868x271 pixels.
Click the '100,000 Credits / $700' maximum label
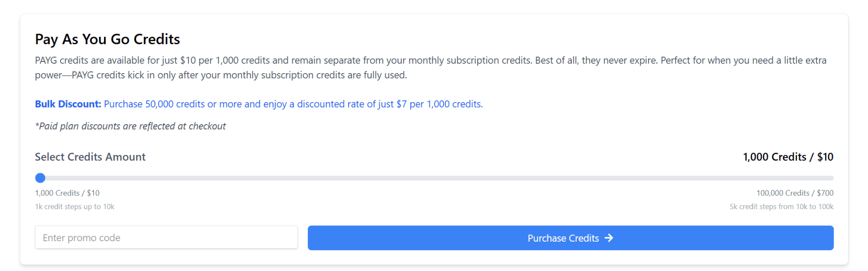coord(794,193)
